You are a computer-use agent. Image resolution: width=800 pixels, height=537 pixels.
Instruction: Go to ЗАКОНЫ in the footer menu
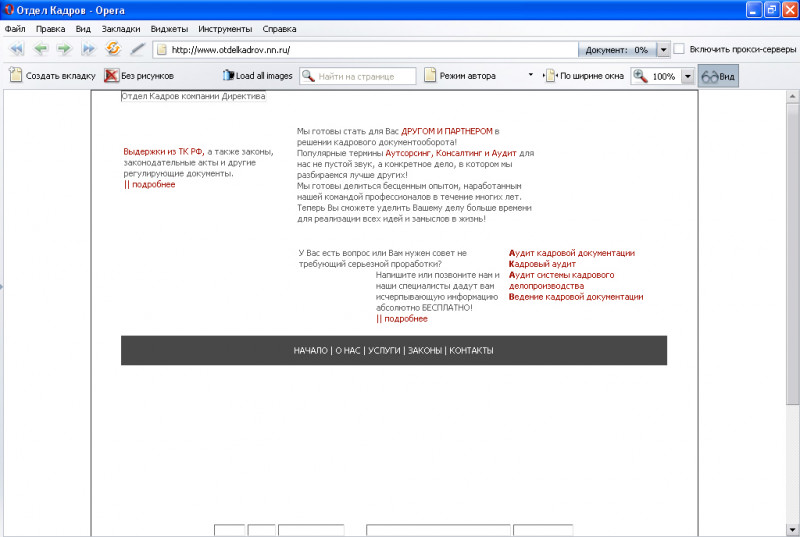click(425, 350)
